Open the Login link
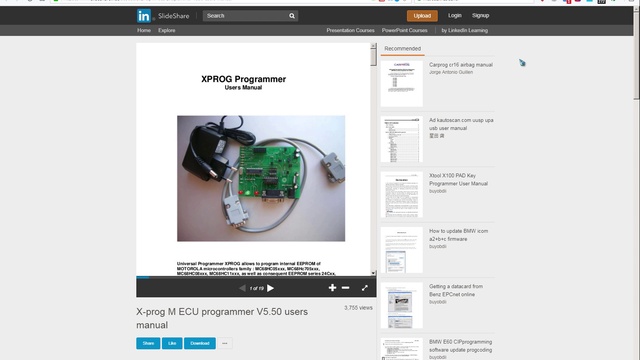This screenshot has height=360, width=640. (455, 16)
